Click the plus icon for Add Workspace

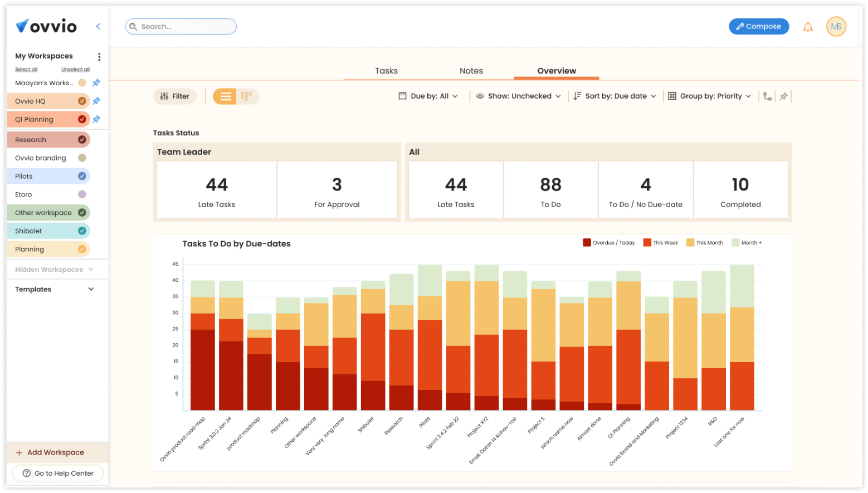19,453
